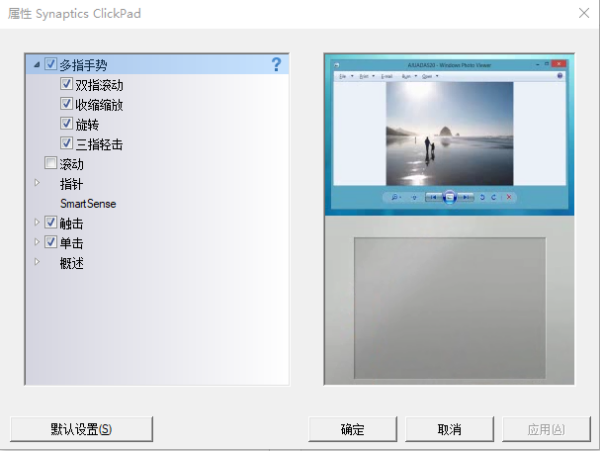The height and width of the screenshot is (451, 600).
Task: Disable the 旋转 checkbox
Action: point(66,123)
